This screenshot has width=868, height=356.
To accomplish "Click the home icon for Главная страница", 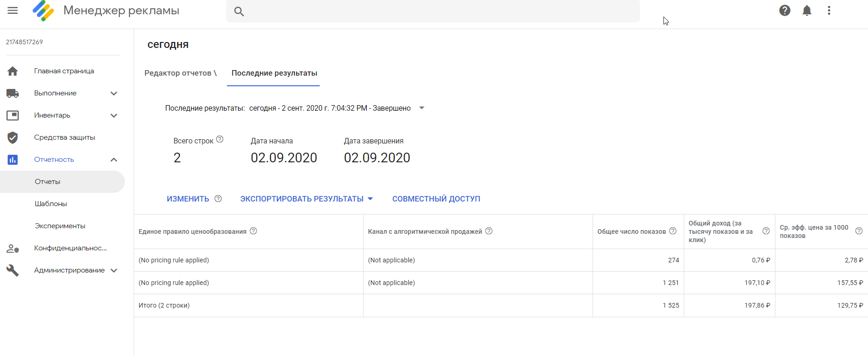I will (12, 71).
